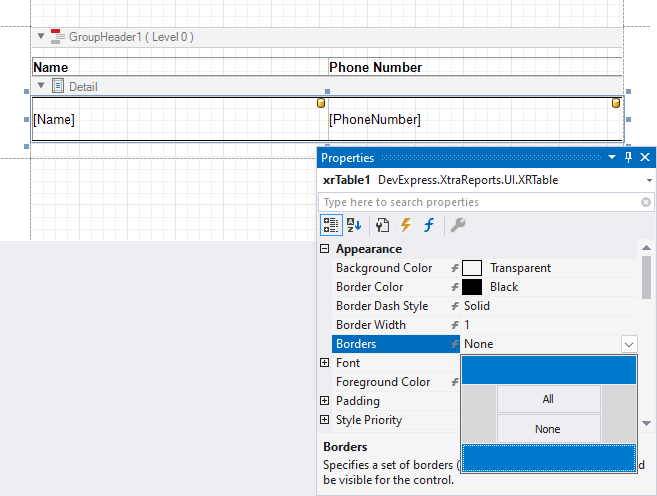
Task: Click the GroupHeader1 band icon
Action: (x=57, y=37)
